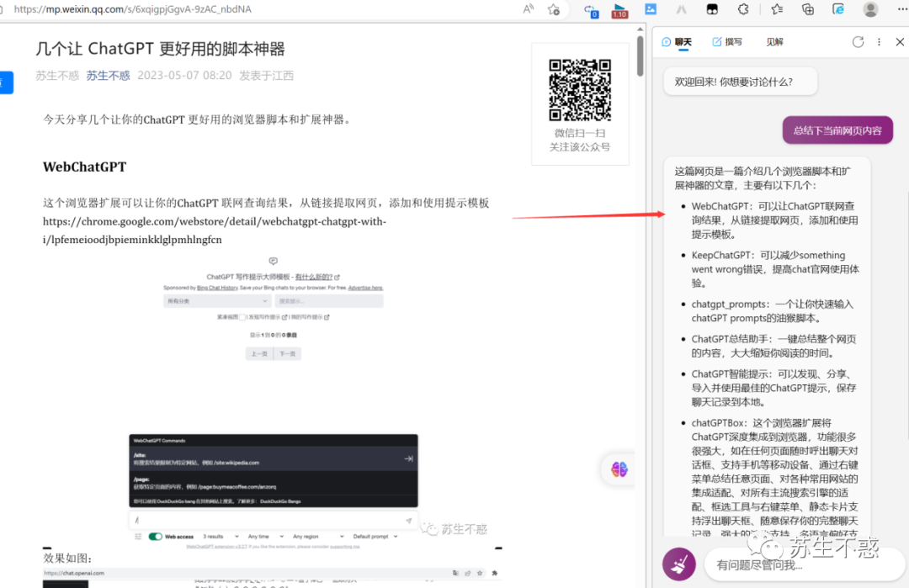Image resolution: width=909 pixels, height=588 pixels.
Task: Click the greyed-out double-peak extension icon
Action: coord(681,9)
